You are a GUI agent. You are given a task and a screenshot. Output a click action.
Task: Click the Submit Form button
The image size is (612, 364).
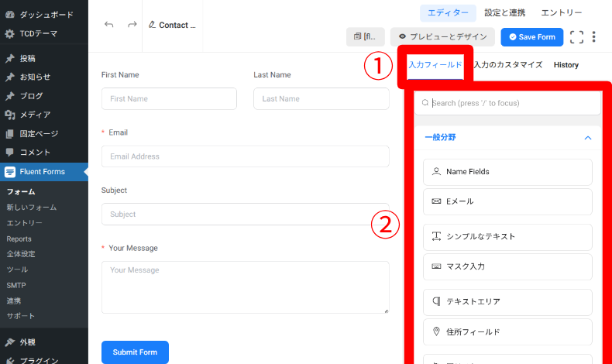135,352
